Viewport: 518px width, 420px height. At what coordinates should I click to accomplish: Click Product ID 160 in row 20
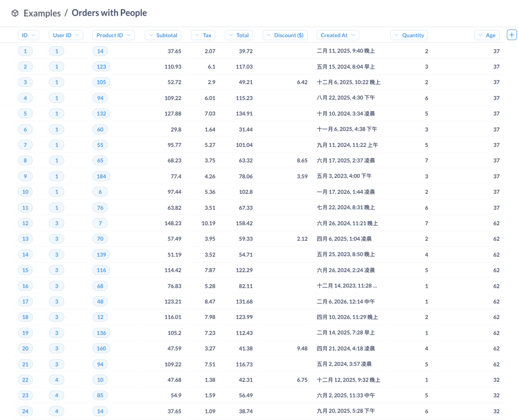coord(101,348)
